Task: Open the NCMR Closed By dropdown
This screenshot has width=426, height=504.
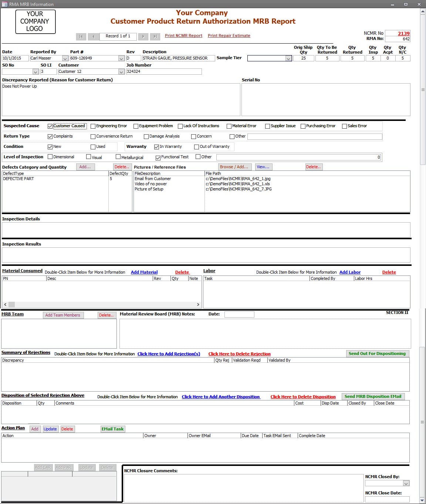Action: click(406, 483)
